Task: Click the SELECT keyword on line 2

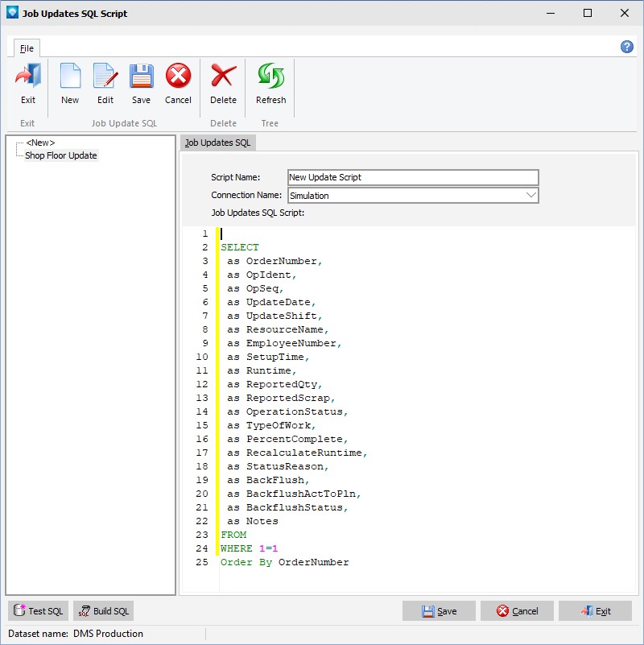Action: (240, 247)
